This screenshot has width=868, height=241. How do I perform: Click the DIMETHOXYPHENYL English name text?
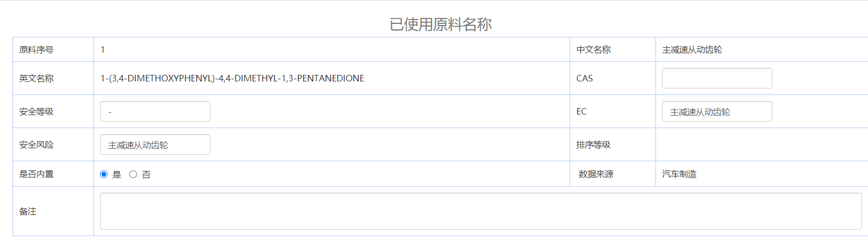coord(232,78)
